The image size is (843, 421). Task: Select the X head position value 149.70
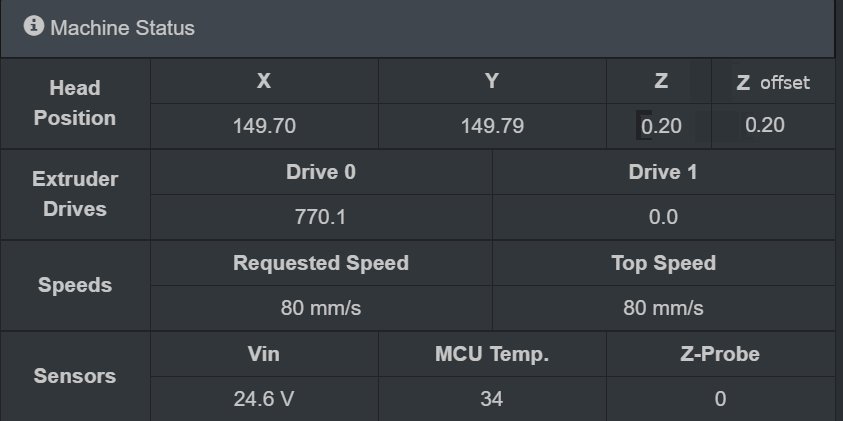(x=264, y=126)
